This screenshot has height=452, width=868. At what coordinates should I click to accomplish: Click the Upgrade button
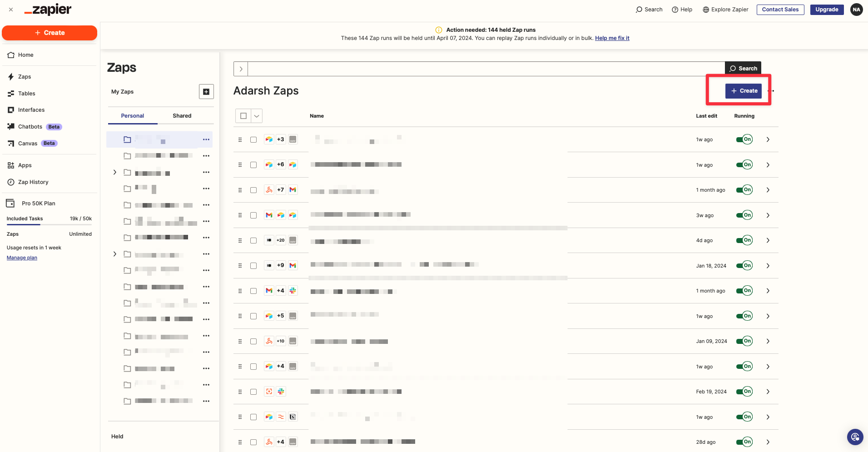click(827, 10)
